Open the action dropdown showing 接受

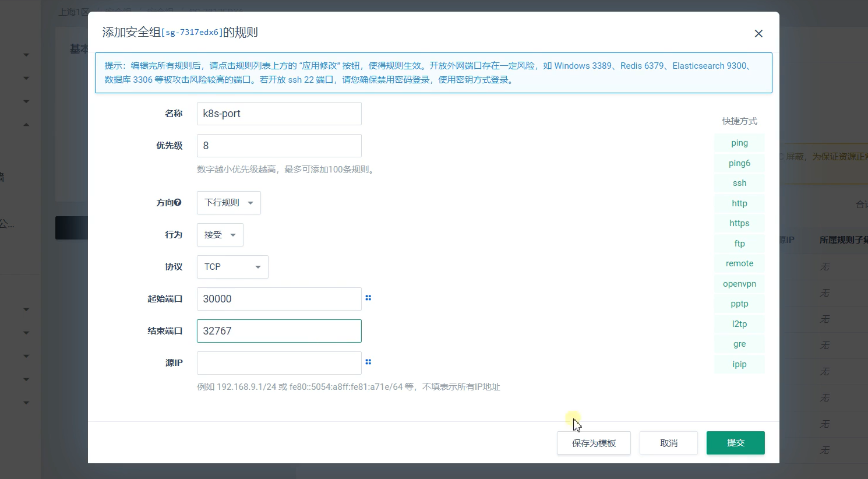[220, 235]
